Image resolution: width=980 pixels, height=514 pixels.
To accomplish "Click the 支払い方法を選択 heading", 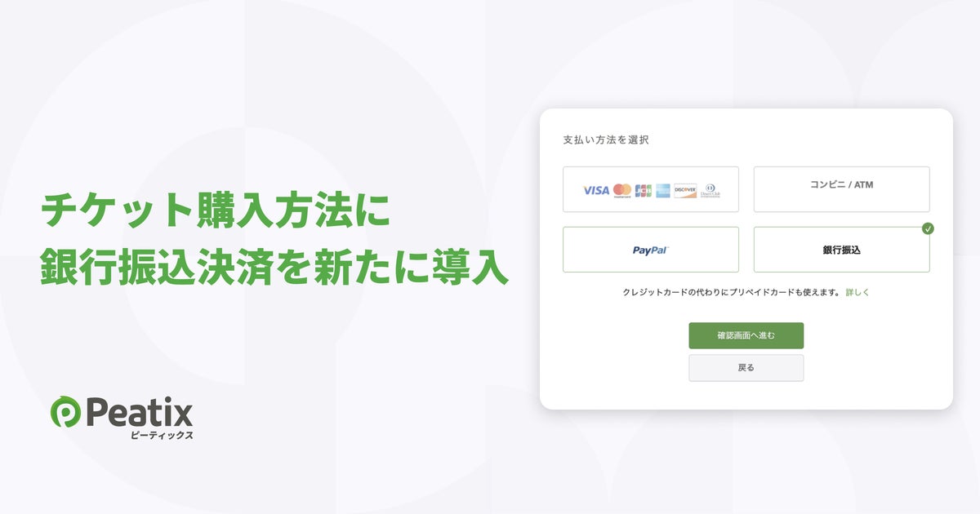I will pos(606,140).
